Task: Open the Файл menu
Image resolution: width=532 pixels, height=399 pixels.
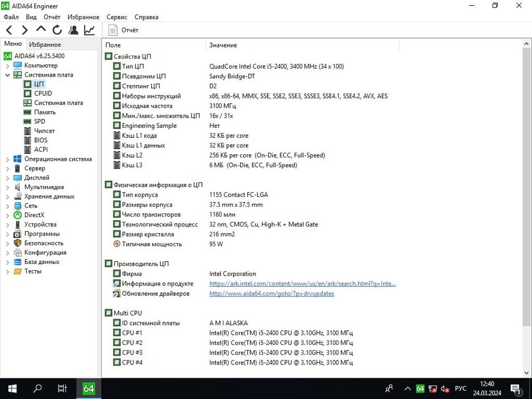Action: point(11,17)
